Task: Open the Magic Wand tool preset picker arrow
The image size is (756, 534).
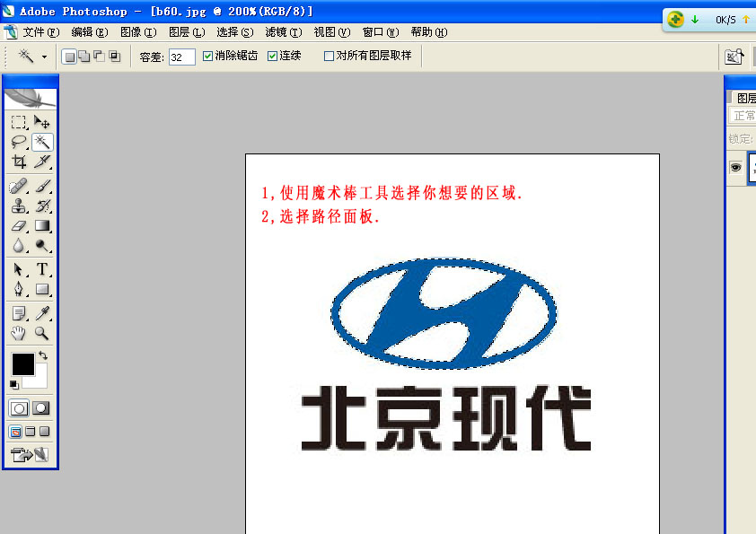Action: 44,57
